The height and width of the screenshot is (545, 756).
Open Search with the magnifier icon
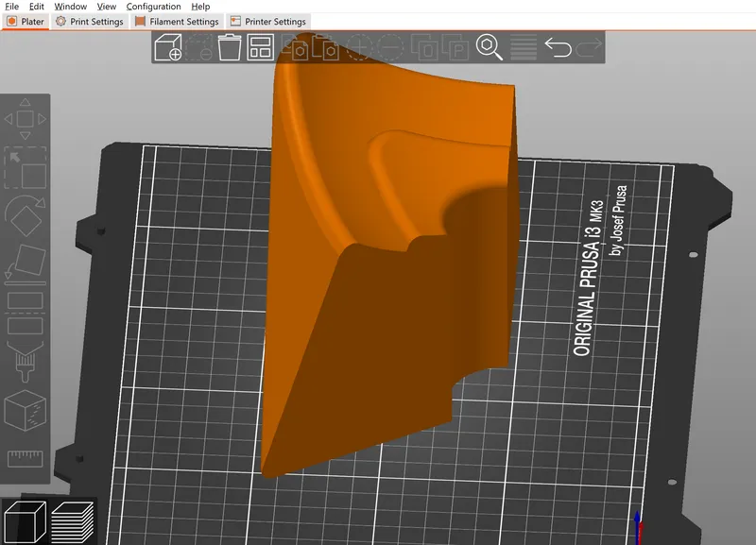tap(489, 46)
